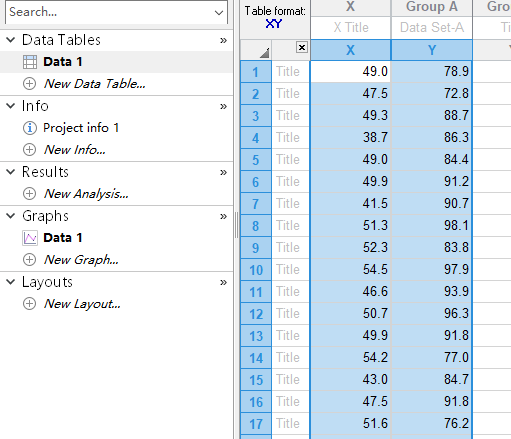
Task: Click the plus icon beside New Layout
Action: pos(29,304)
